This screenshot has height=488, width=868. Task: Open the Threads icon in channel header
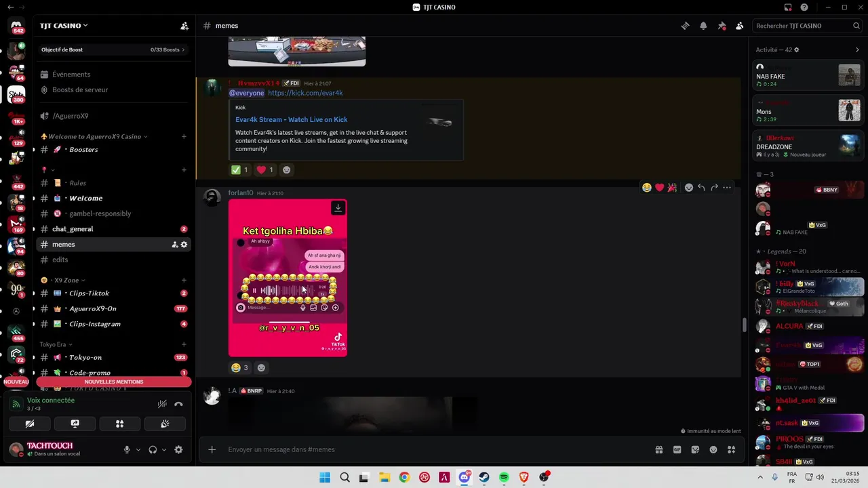(686, 26)
